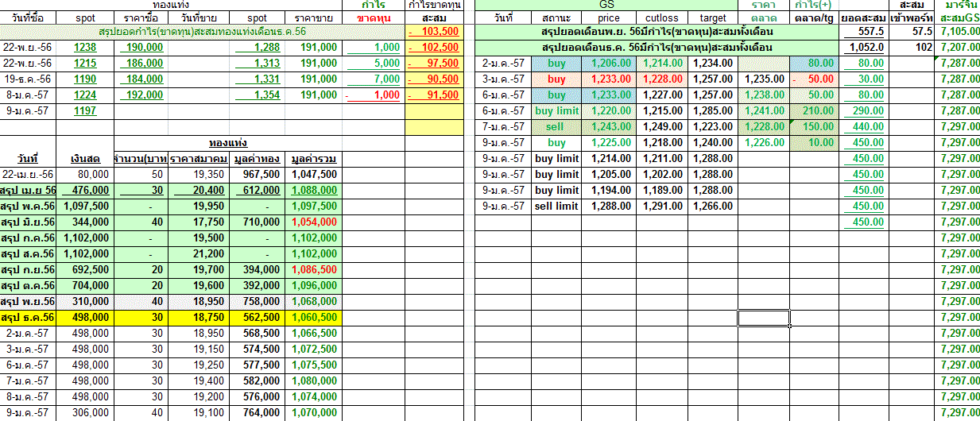Select the green 'GS' header cell
Image resolution: width=980 pixels, height=421 pixels.
click(606, 5)
